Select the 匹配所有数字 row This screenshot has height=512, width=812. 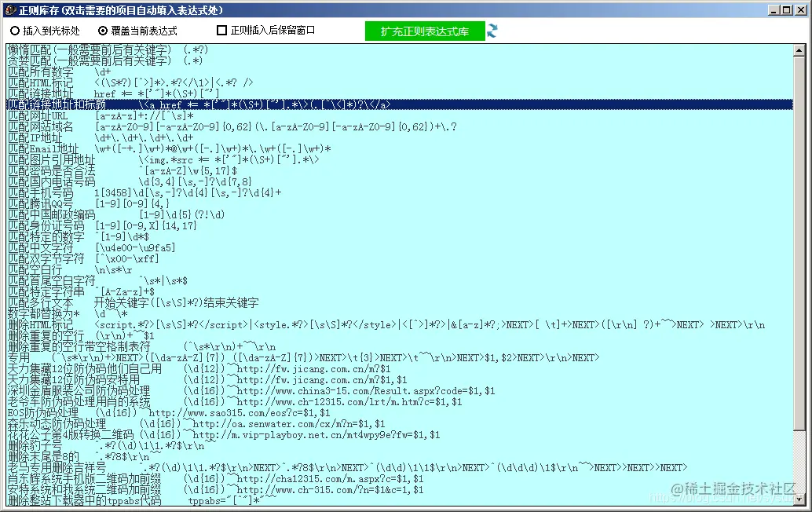[x=400, y=71]
